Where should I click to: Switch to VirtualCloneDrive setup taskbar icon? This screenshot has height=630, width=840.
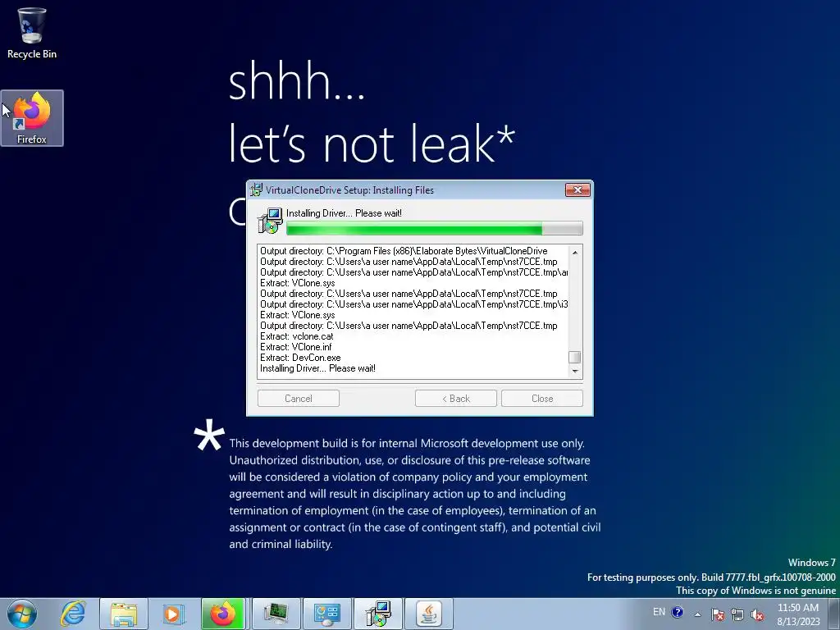pyautogui.click(x=378, y=614)
